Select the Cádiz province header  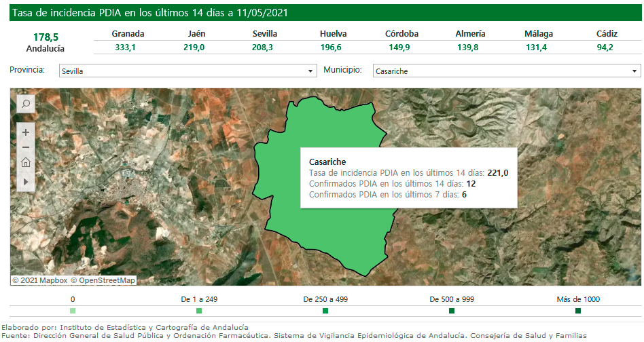[x=607, y=34]
